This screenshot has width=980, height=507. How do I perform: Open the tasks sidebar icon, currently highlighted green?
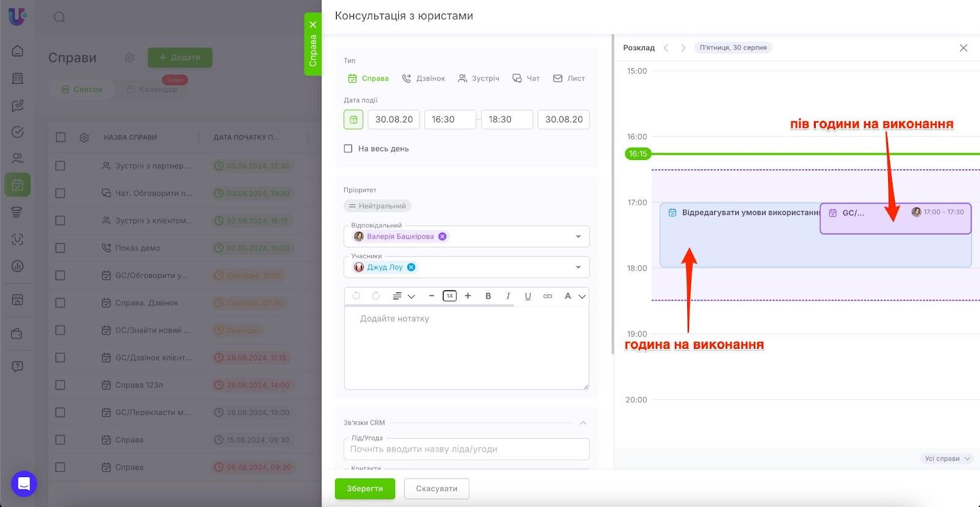(x=18, y=185)
